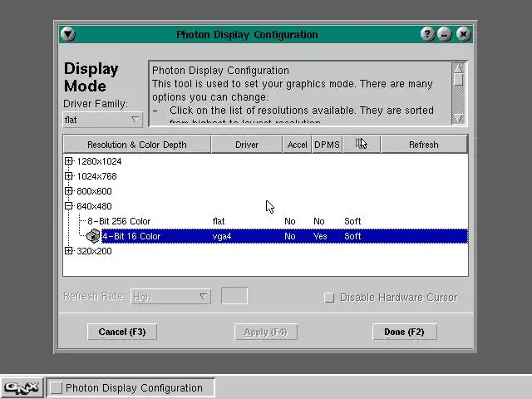Minimize the Photon Display Configuration window

click(445, 34)
